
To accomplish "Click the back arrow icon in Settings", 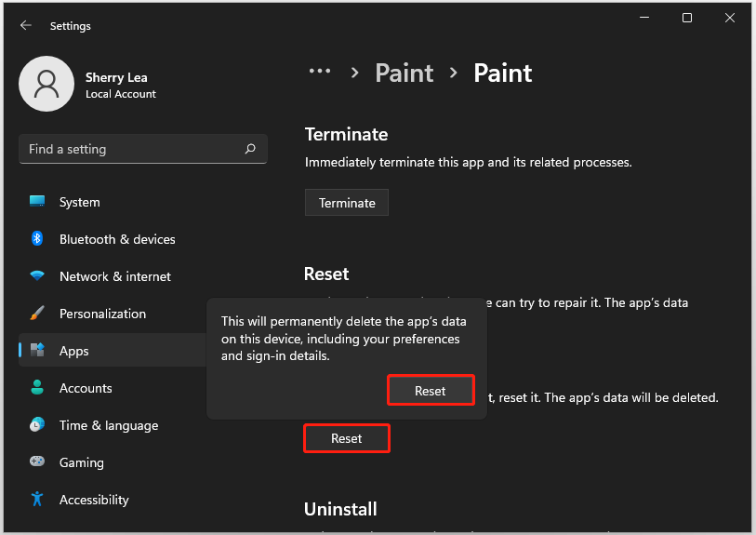I will tap(25, 25).
